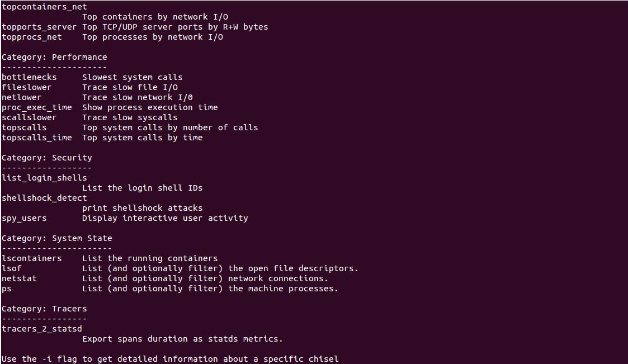Viewport: 628px width, 364px height.
Task: Click the 'Category: Security' heading
Action: (47, 158)
